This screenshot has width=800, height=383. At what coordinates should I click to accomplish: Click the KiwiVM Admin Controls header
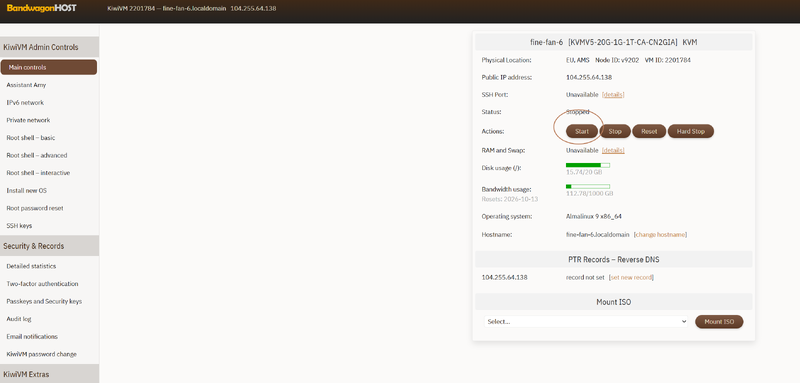coord(49,47)
